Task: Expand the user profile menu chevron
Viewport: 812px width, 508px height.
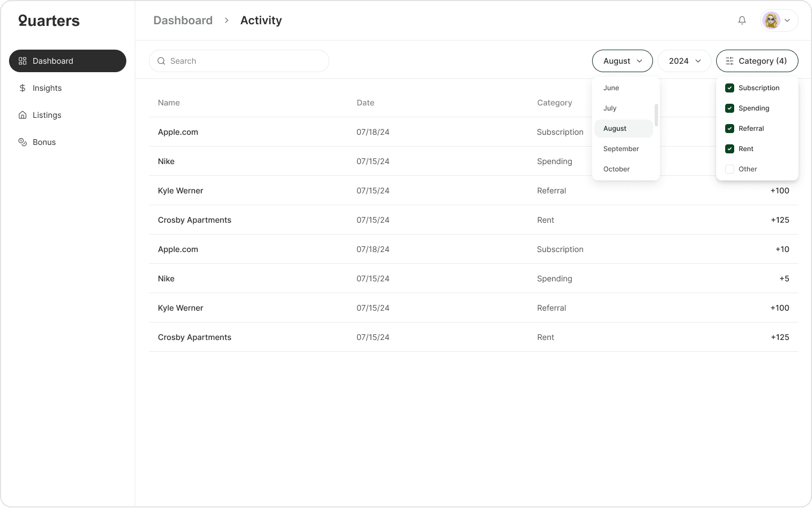Action: click(788, 20)
